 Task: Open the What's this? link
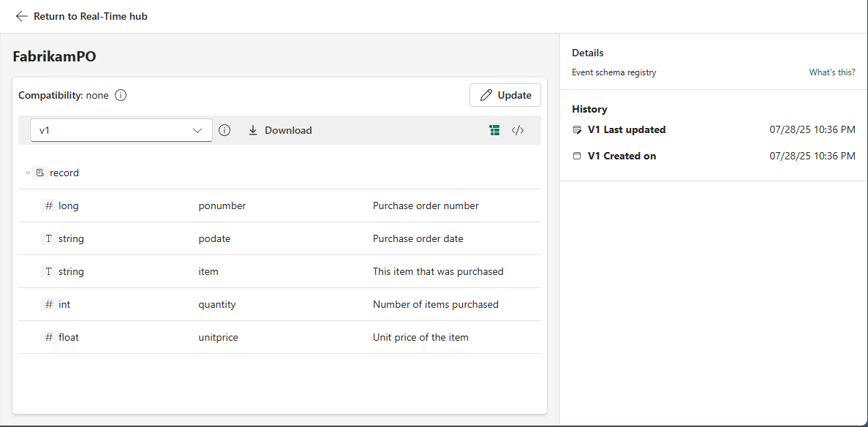[x=831, y=72]
